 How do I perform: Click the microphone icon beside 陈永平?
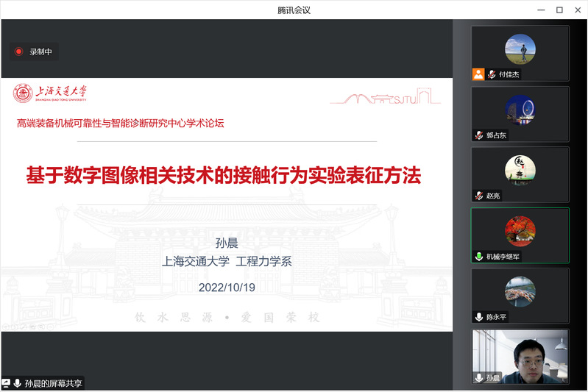click(x=480, y=317)
